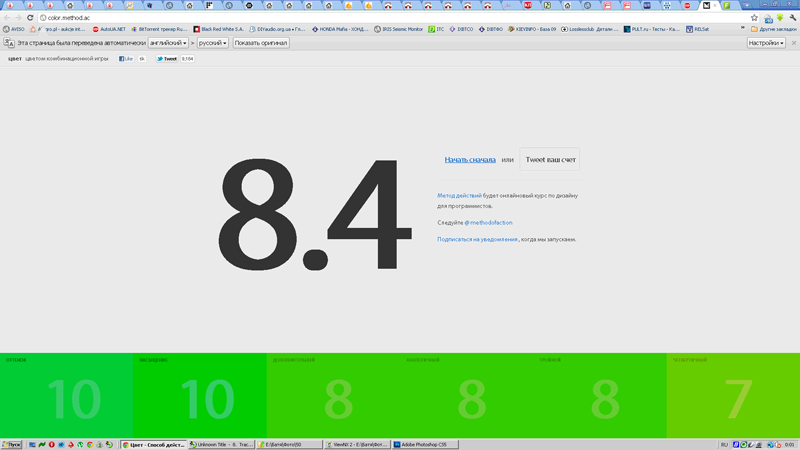Viewport: 800px width, 450px height.
Task: Click the Показать оригинал button
Action: pos(261,43)
